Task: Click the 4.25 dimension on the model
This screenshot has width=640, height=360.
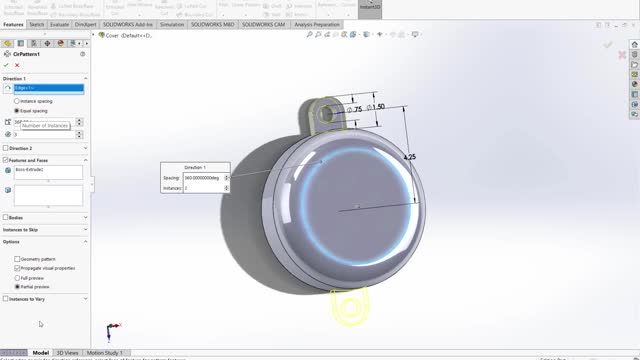Action: tap(409, 157)
